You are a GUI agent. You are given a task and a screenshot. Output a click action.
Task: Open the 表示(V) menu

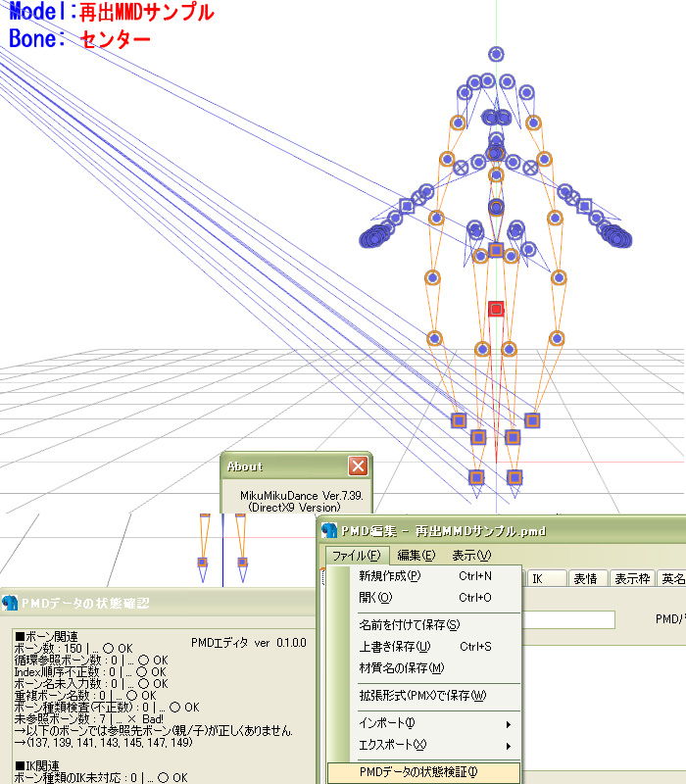click(471, 556)
